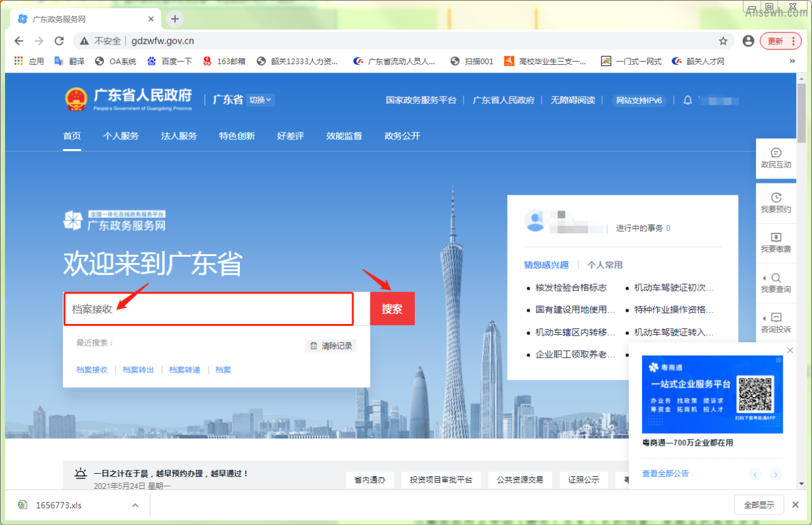Expand the 切换 region dropdown
Viewport: 812px width, 525px height.
[x=261, y=100]
